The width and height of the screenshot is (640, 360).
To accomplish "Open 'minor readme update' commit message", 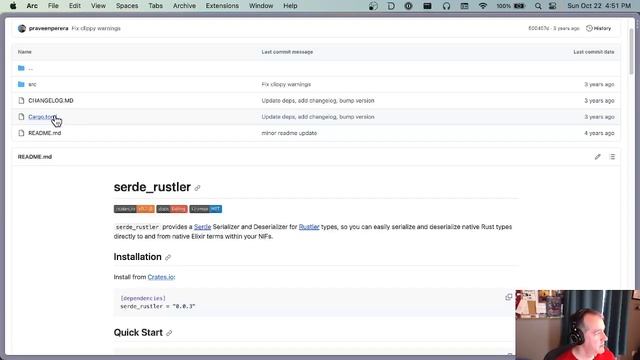I will point(289,133).
